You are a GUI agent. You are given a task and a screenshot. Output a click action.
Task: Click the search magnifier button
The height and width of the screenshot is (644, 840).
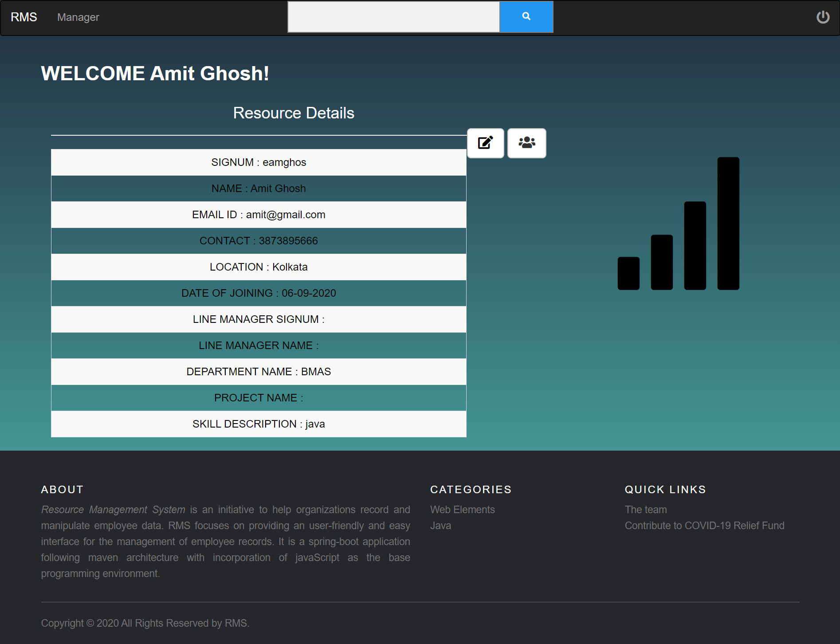tap(526, 17)
